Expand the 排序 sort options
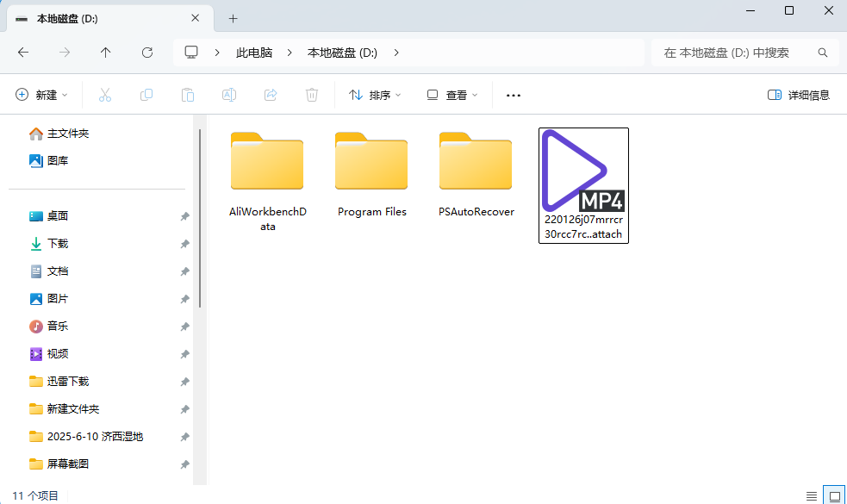Image resolution: width=847 pixels, height=504 pixels. click(x=374, y=95)
